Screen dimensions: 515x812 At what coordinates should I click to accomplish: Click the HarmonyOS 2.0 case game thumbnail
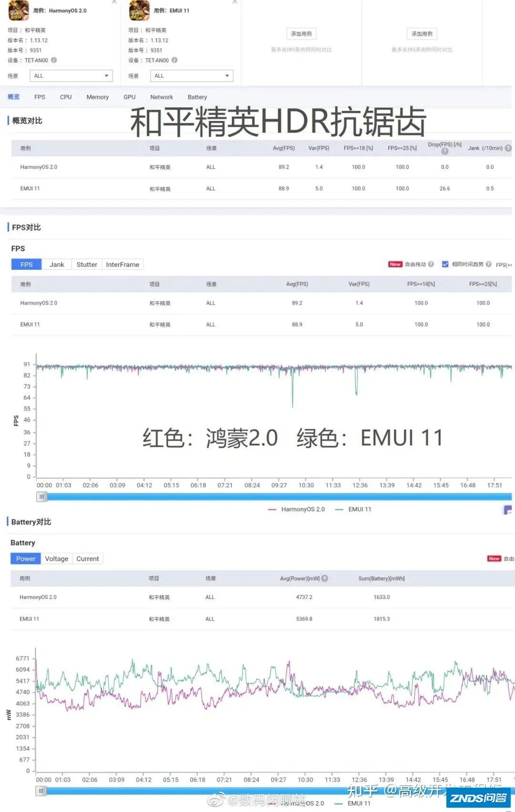tap(19, 10)
